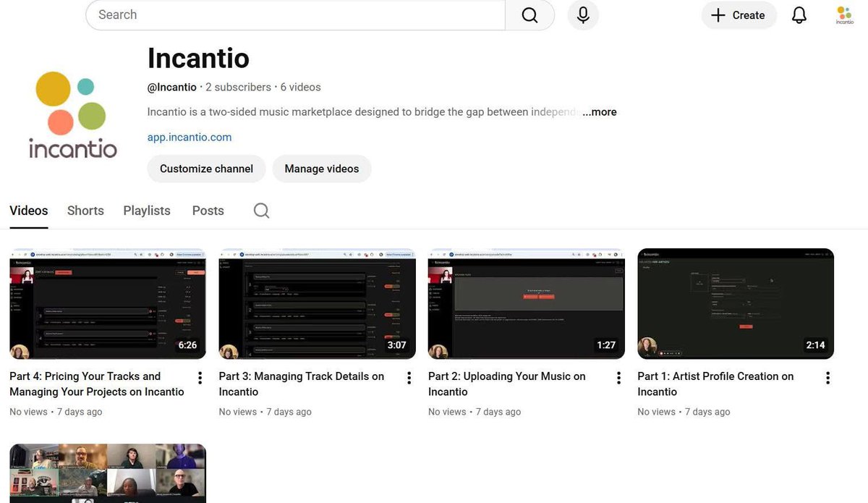Select the Videos tab
Viewport: 868px width, 503px height.
[x=29, y=211]
